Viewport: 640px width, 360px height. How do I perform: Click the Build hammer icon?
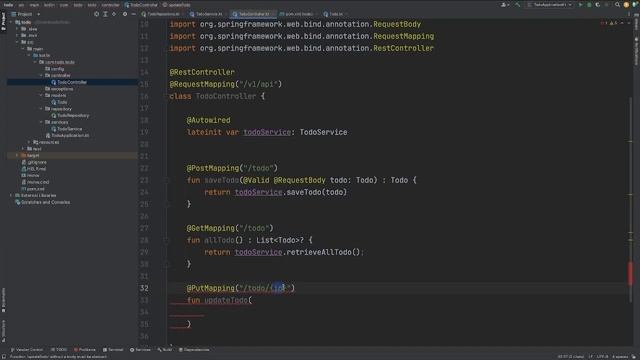[518, 5]
